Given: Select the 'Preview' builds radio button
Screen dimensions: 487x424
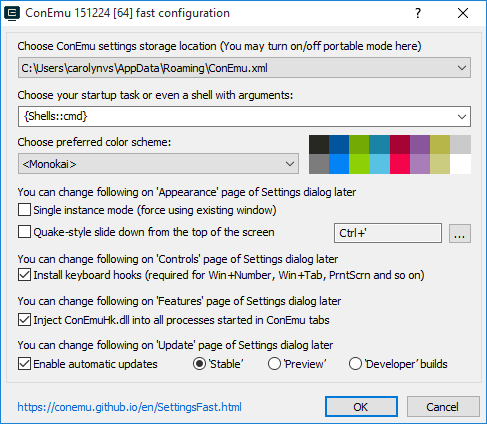Looking at the screenshot, I should (x=274, y=364).
